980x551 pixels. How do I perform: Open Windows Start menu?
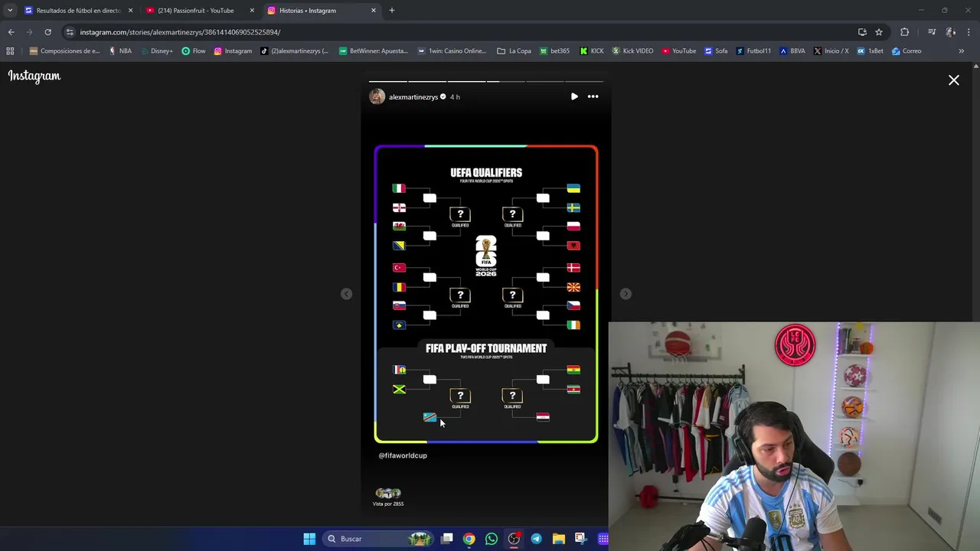tap(309, 539)
